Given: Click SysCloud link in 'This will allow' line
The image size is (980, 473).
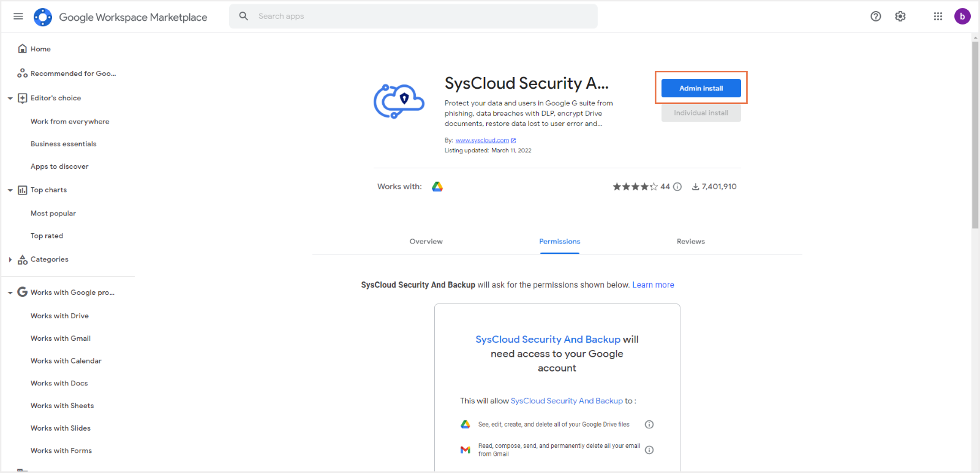Looking at the screenshot, I should pyautogui.click(x=567, y=401).
